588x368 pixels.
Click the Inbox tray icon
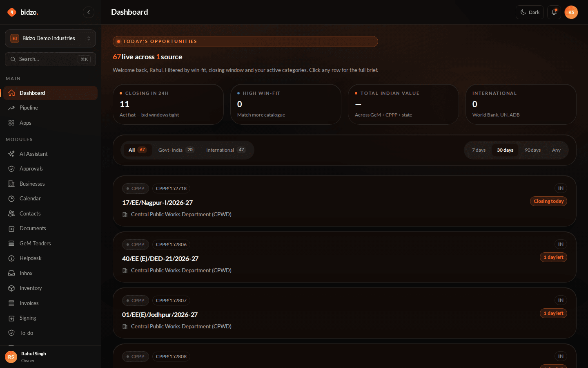point(11,273)
